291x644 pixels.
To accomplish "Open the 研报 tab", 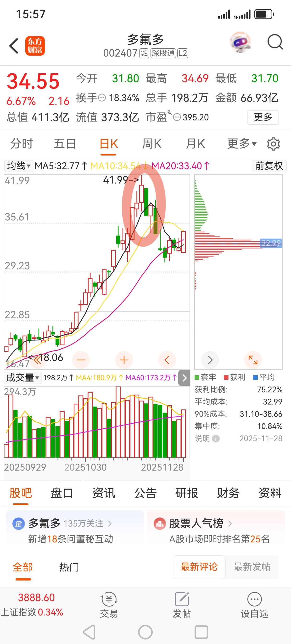I will point(187,493).
